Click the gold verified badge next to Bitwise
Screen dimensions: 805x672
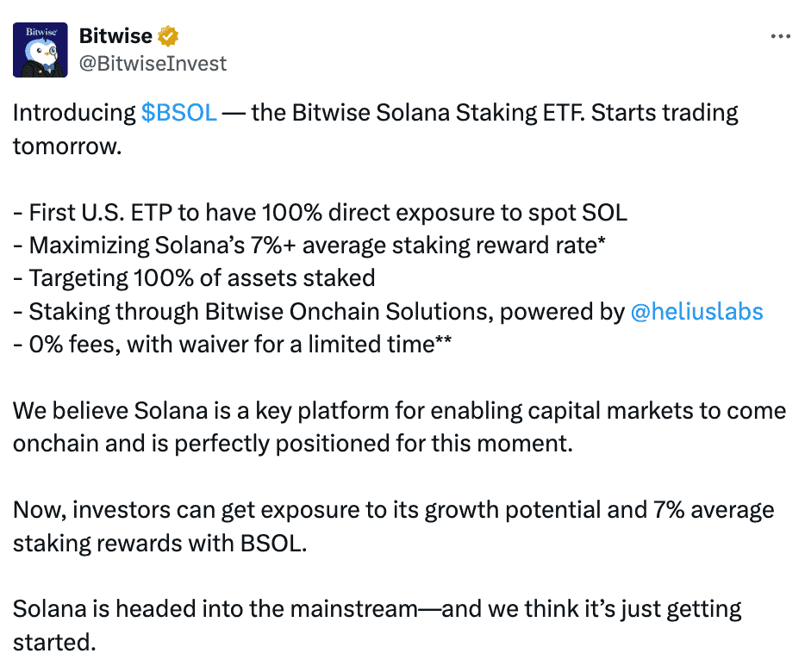click(168, 36)
